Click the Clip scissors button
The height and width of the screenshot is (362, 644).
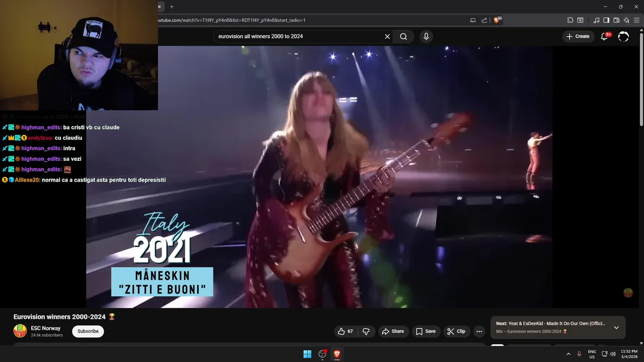[456, 331]
